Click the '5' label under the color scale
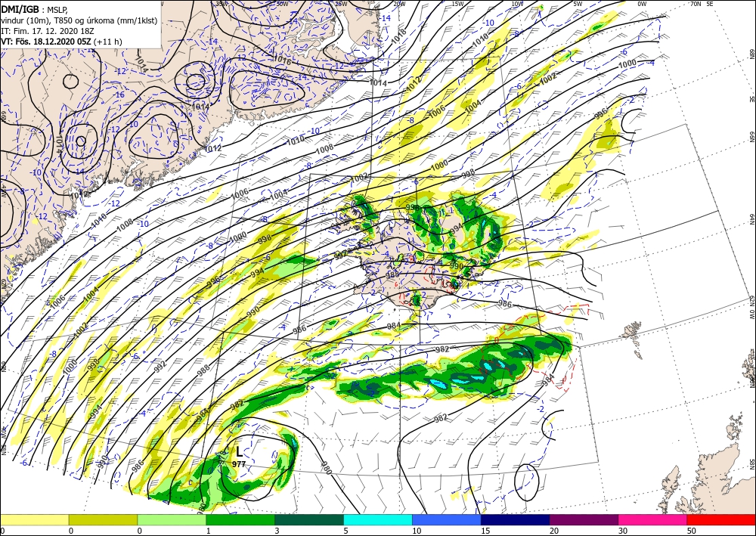This screenshot has width=756, height=536. (345, 531)
